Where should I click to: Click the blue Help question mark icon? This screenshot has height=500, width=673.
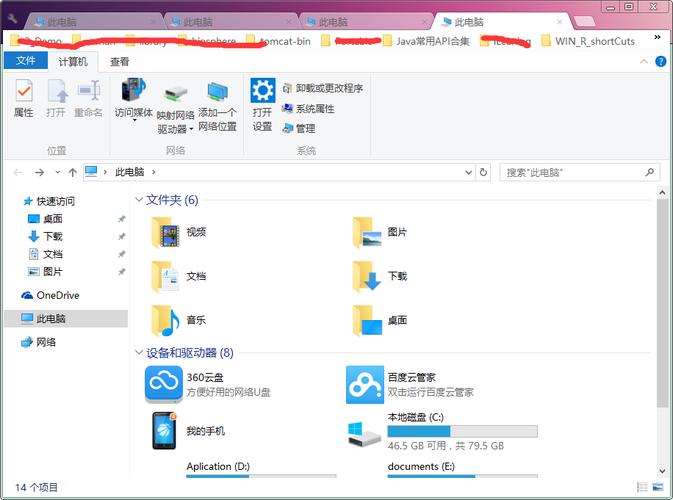(x=661, y=62)
